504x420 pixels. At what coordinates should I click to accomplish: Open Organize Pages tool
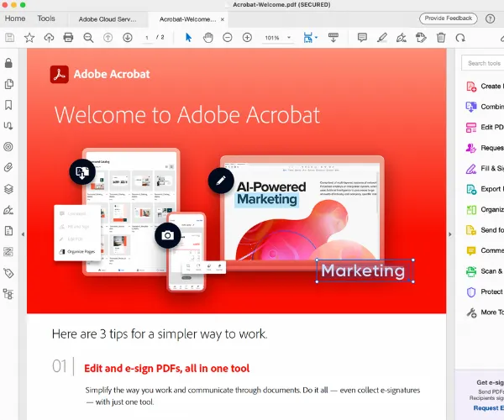pyautogui.click(x=483, y=209)
